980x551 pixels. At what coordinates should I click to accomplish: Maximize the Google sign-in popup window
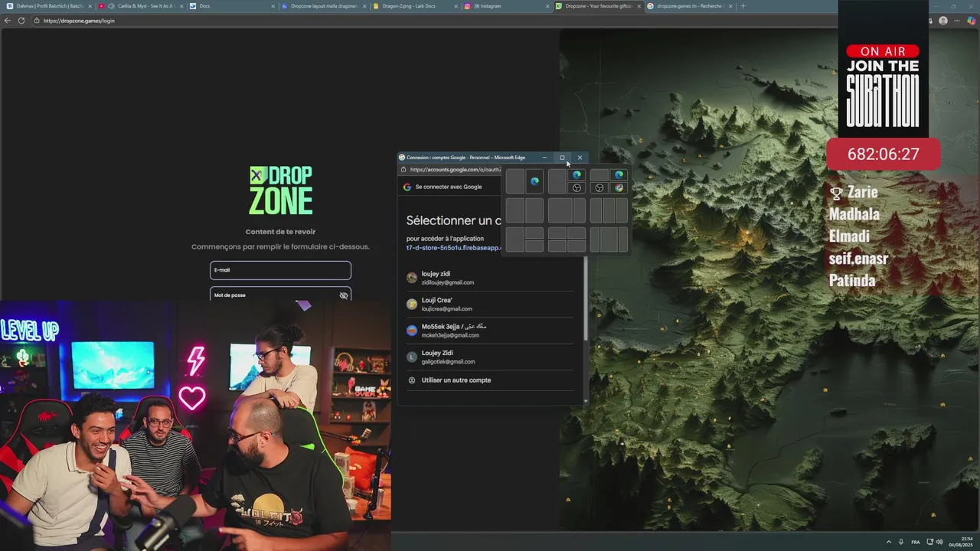pyautogui.click(x=562, y=158)
